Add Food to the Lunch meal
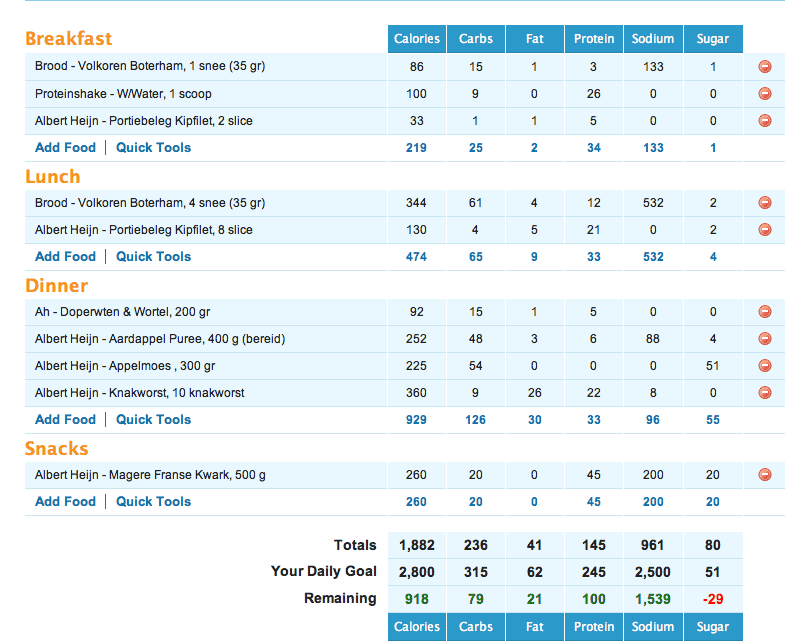The height and width of the screenshot is (643, 805). pos(65,257)
